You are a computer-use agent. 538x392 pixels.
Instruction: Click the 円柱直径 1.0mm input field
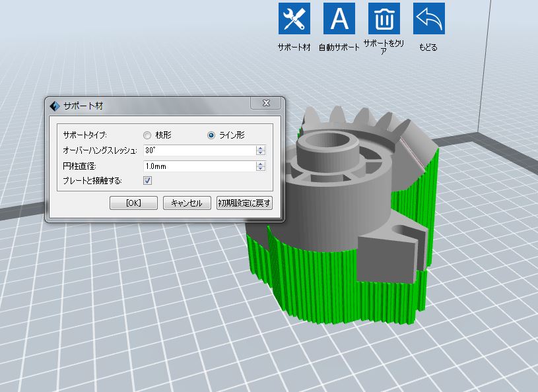(198, 166)
